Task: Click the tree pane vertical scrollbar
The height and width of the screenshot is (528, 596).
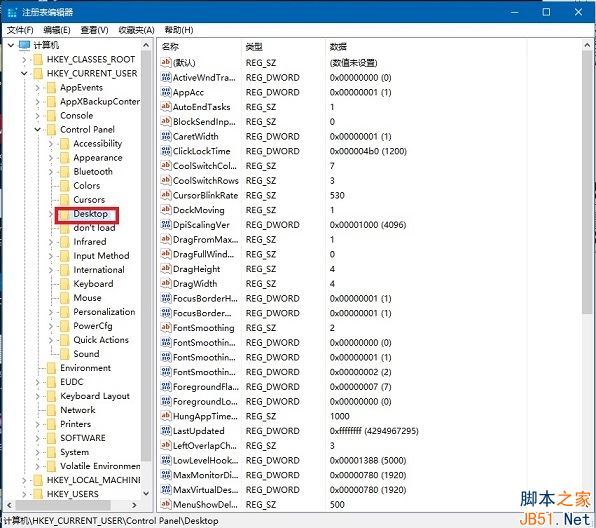Action: pos(146,269)
